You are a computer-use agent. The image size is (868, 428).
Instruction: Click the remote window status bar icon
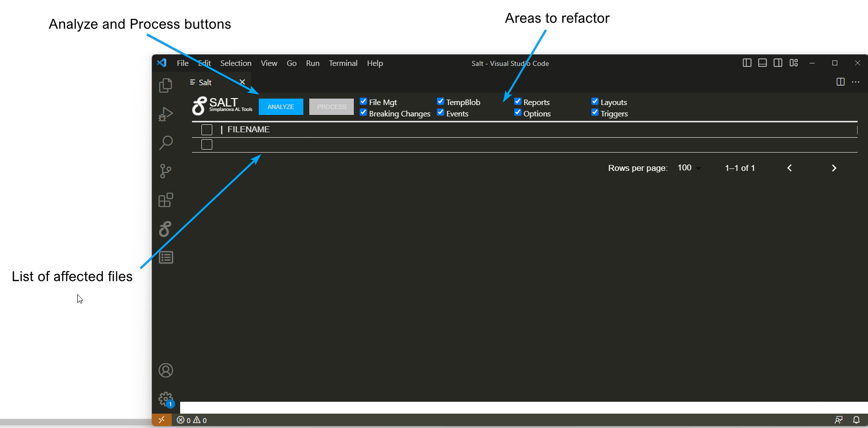[x=161, y=420]
